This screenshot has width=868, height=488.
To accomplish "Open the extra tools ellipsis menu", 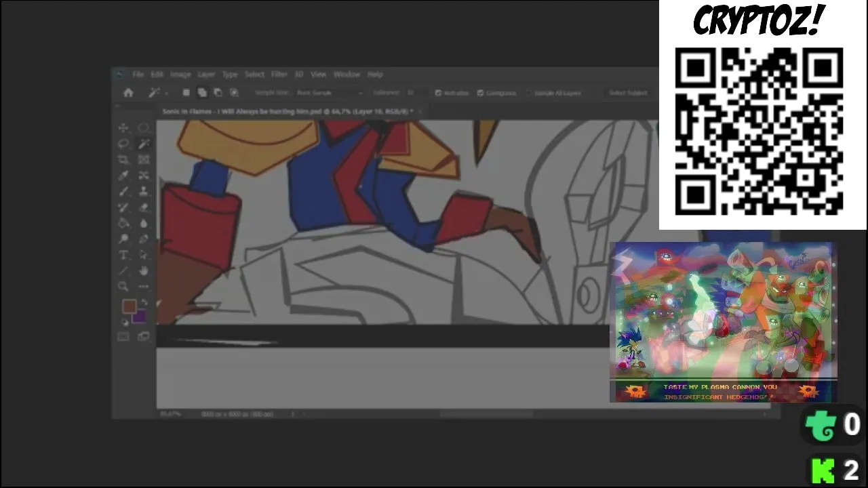I will coord(144,286).
